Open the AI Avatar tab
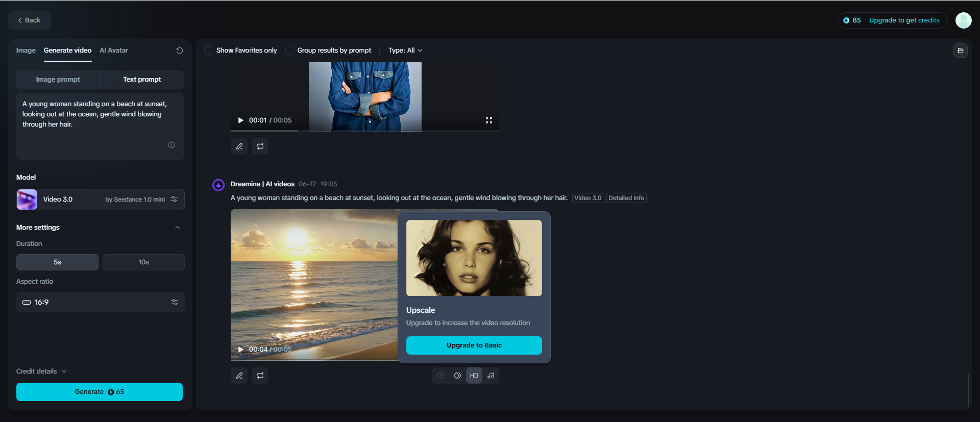980x422 pixels. (x=114, y=51)
